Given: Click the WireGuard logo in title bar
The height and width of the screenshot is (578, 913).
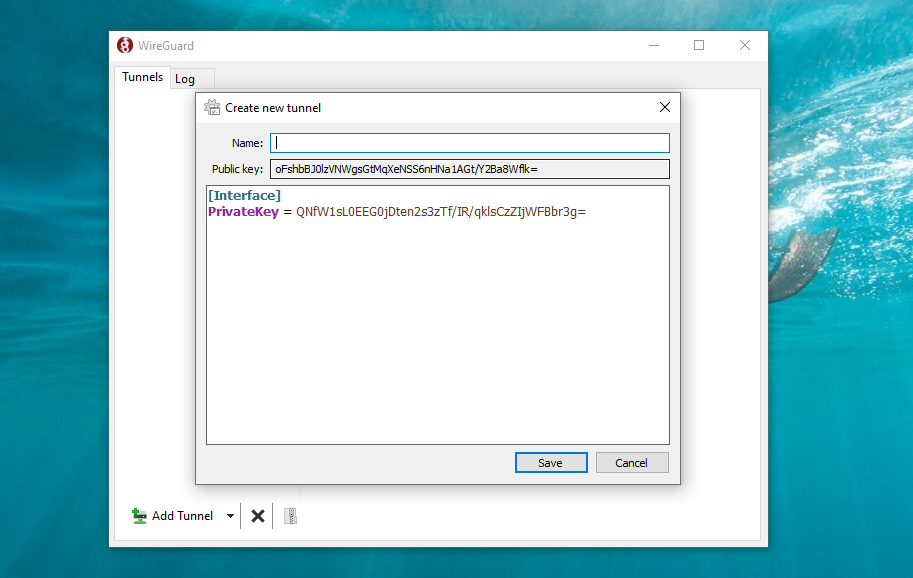Looking at the screenshot, I should pyautogui.click(x=125, y=45).
